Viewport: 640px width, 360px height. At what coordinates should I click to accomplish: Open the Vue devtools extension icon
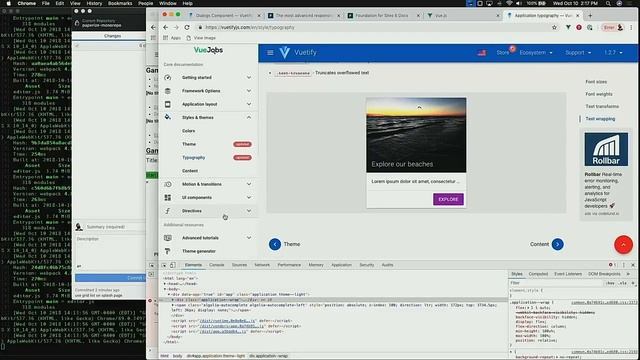coord(568,27)
